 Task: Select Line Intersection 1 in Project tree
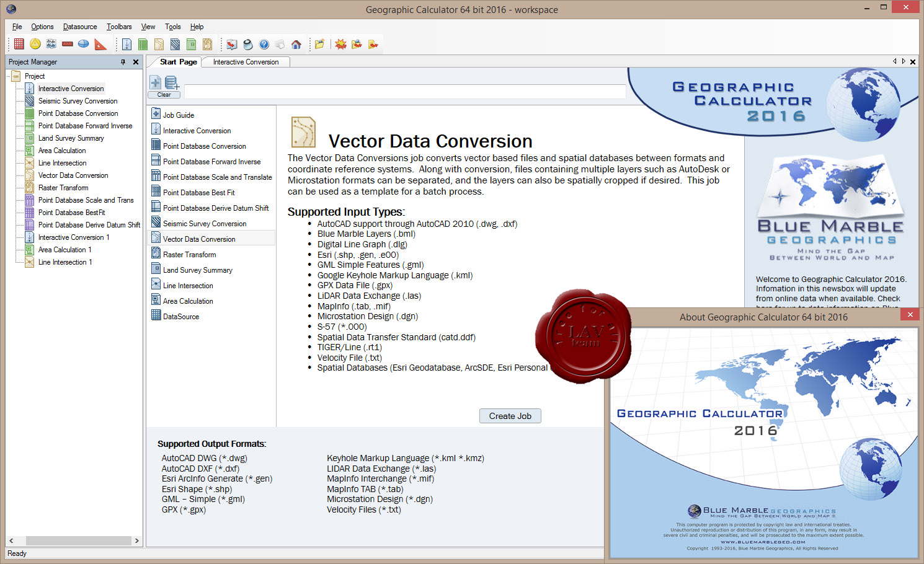(65, 262)
